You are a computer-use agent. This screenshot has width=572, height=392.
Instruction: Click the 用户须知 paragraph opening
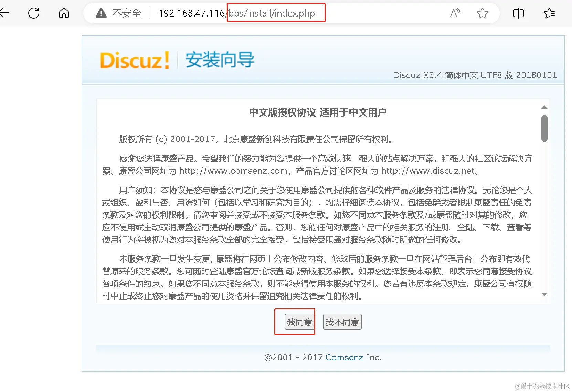tap(138, 190)
